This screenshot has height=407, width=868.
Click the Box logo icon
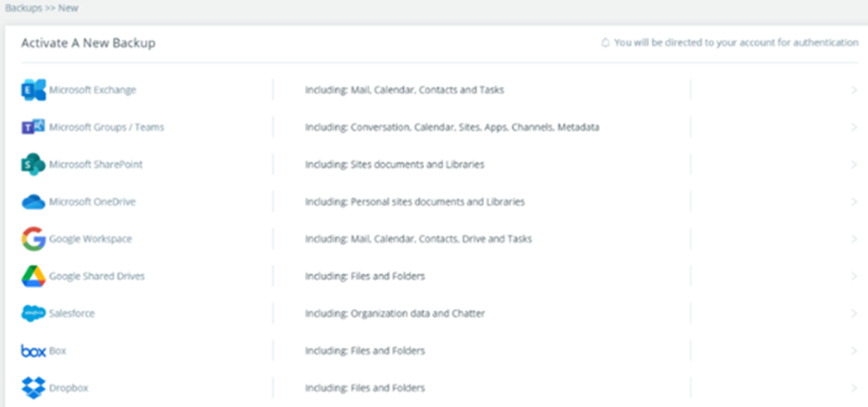33,351
